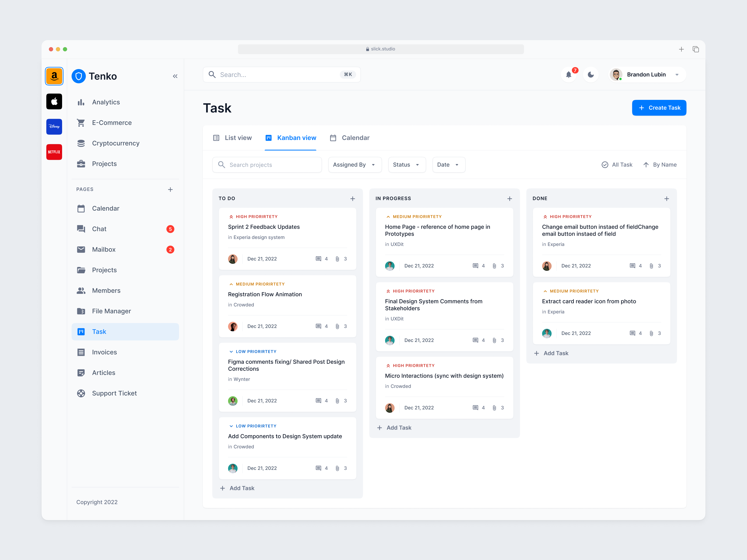Image resolution: width=747 pixels, height=560 pixels.
Task: Open the File Manager page
Action: (x=111, y=311)
